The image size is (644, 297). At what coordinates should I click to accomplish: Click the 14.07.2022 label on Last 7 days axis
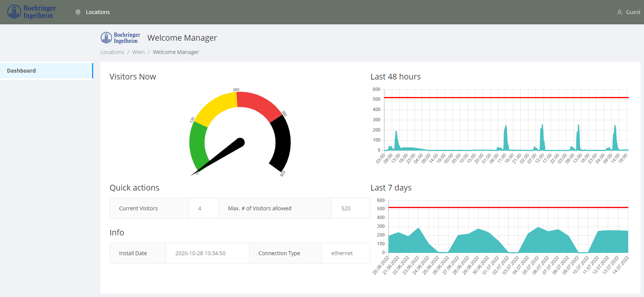[621, 265]
